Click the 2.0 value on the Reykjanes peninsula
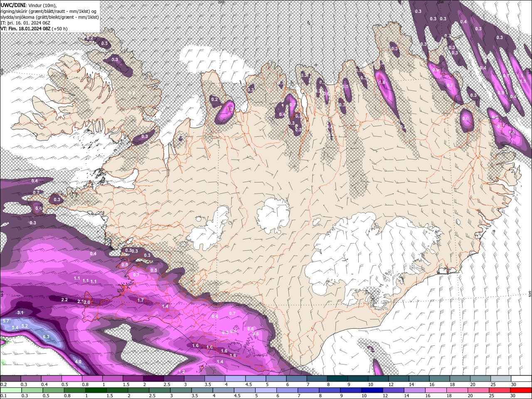The width and height of the screenshot is (532, 399). tap(87, 302)
